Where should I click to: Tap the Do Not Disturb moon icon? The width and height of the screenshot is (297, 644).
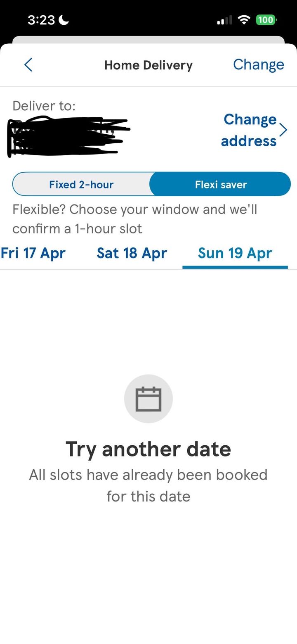pos(64,20)
